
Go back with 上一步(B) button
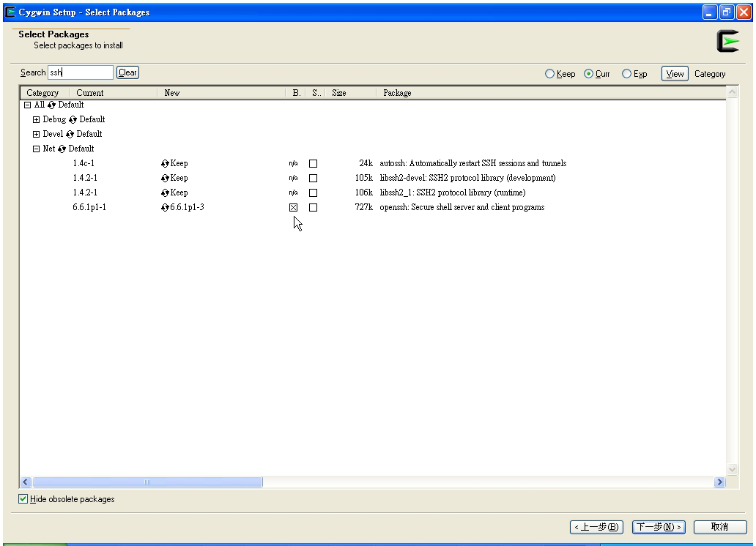pos(597,527)
